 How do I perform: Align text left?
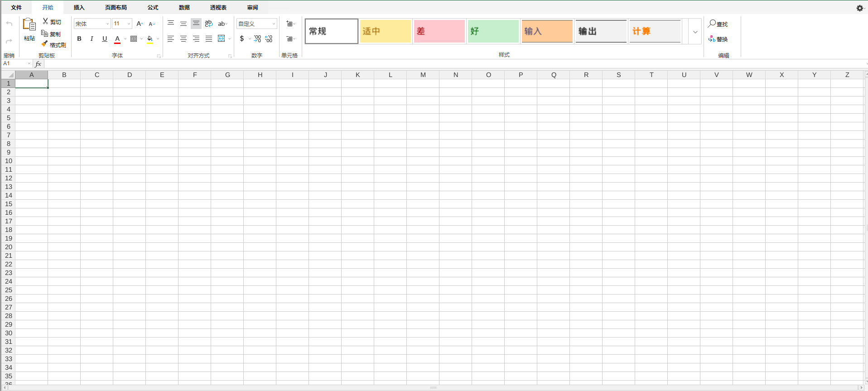(171, 39)
